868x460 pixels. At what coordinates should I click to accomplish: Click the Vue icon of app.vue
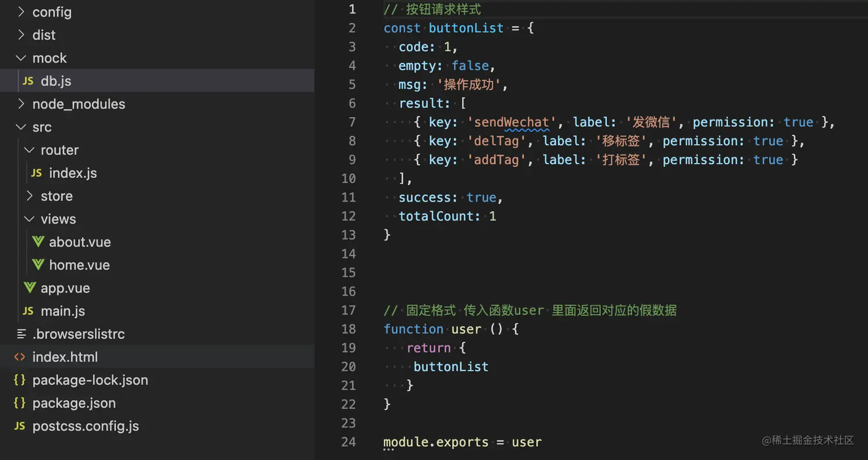pos(30,288)
